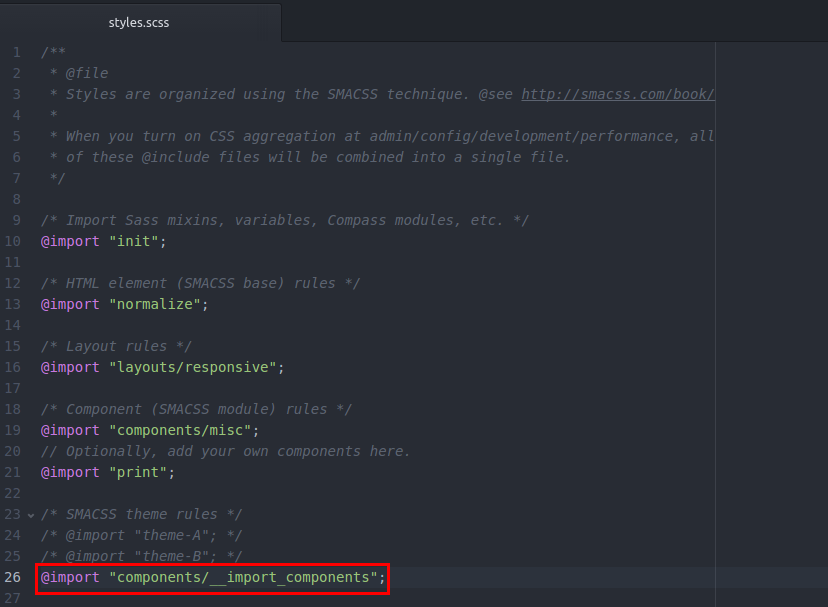Click the '@import "components/misc";' line

150,430
